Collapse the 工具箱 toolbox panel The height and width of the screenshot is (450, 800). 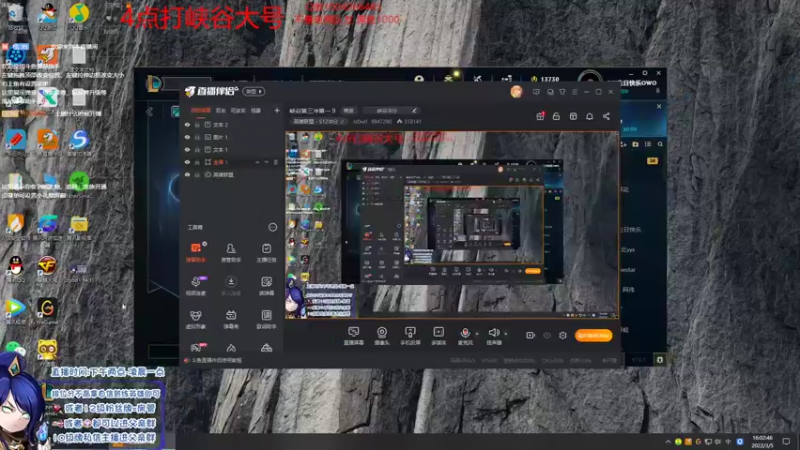pyautogui.click(x=272, y=227)
